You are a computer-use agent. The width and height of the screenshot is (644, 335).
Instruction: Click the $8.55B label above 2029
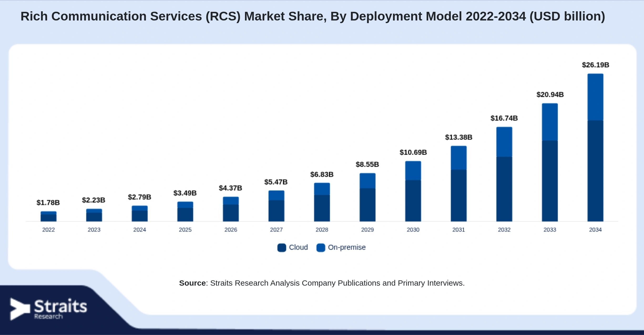pyautogui.click(x=367, y=164)
